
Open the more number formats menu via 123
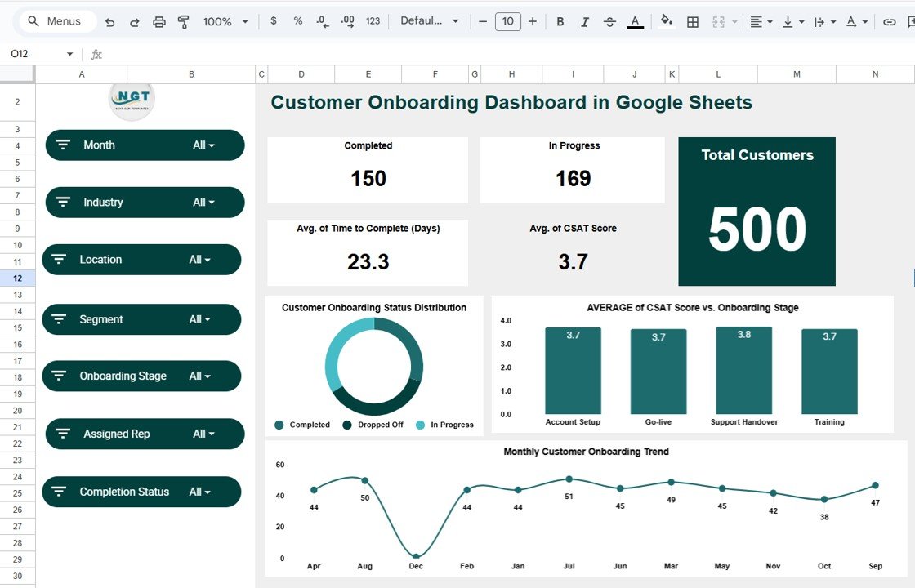pyautogui.click(x=373, y=21)
